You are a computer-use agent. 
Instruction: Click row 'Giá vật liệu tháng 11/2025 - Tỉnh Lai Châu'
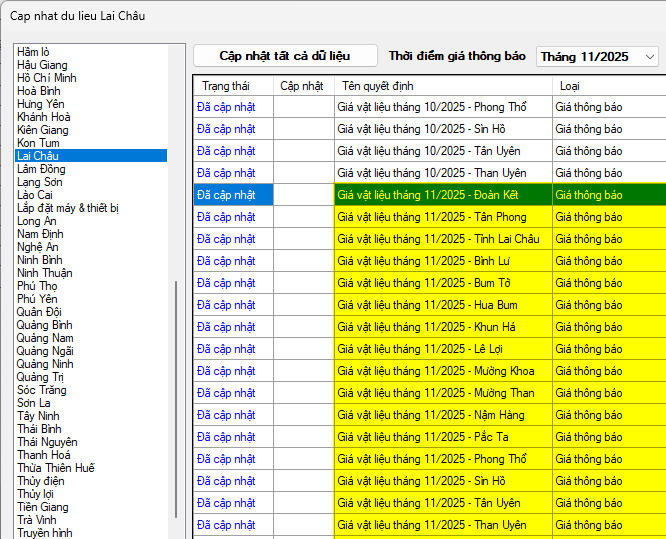[438, 239]
